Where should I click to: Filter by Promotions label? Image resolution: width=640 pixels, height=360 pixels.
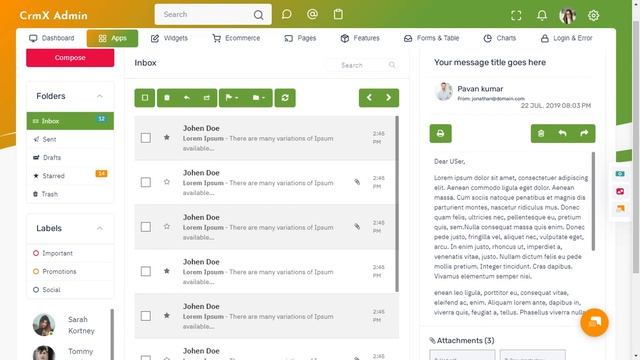[70, 271]
